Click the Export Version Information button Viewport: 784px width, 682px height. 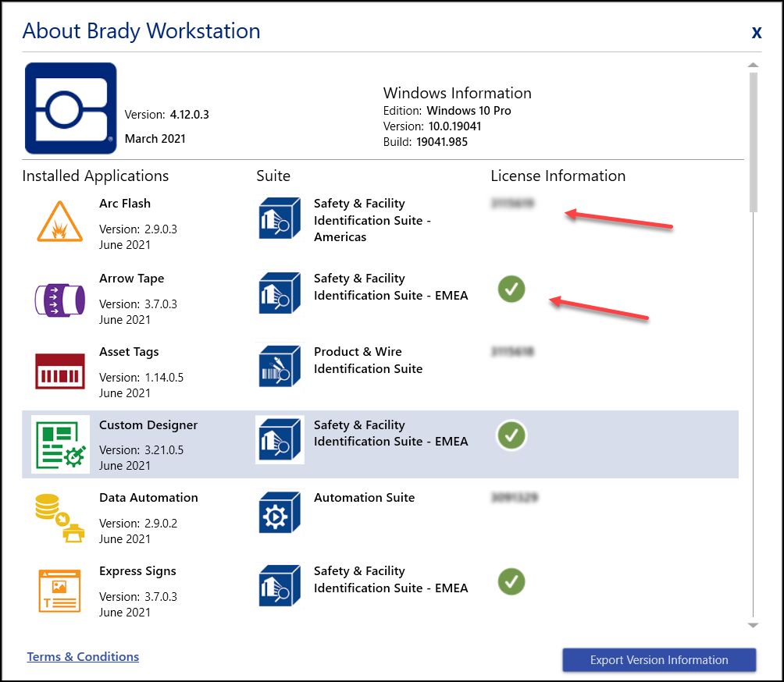pos(658,659)
